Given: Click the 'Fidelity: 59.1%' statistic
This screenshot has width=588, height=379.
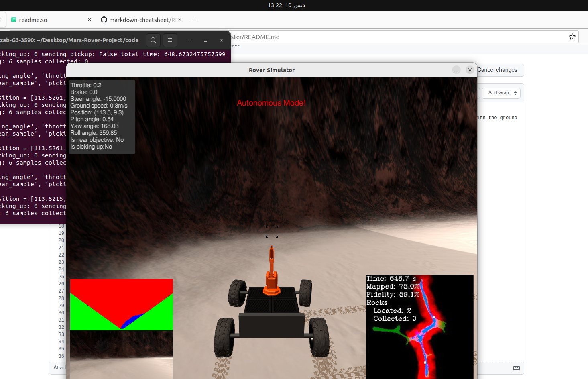Looking at the screenshot, I should point(393,295).
